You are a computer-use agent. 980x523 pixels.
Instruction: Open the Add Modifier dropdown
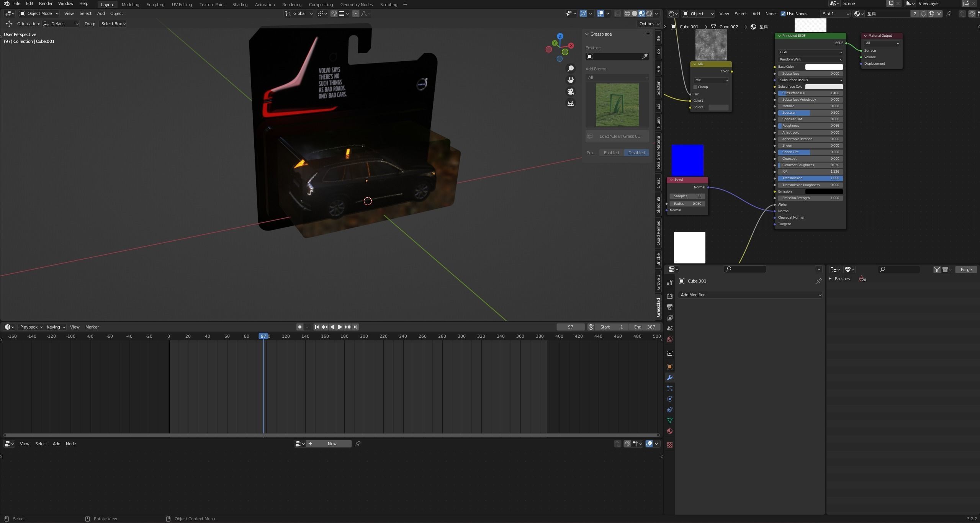point(750,295)
